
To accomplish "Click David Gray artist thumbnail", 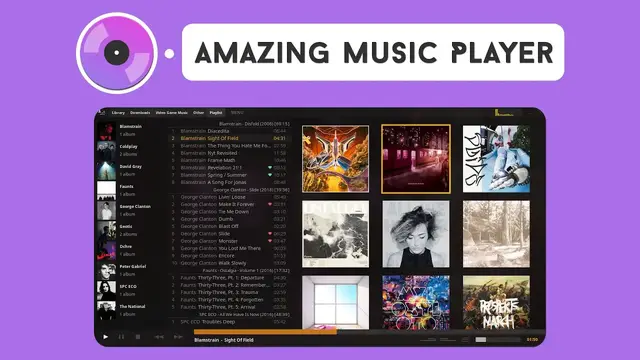I will coord(106,171).
